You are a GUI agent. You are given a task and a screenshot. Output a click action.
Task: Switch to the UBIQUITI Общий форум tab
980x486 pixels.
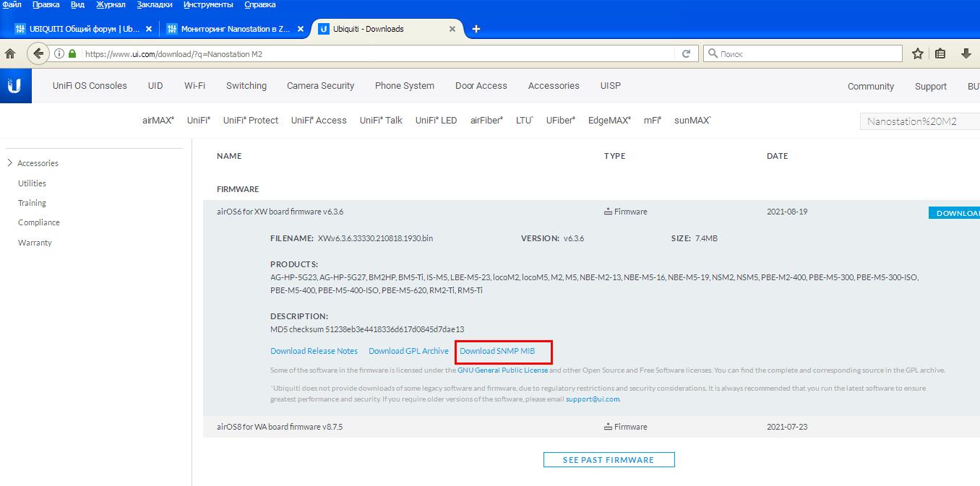78,29
